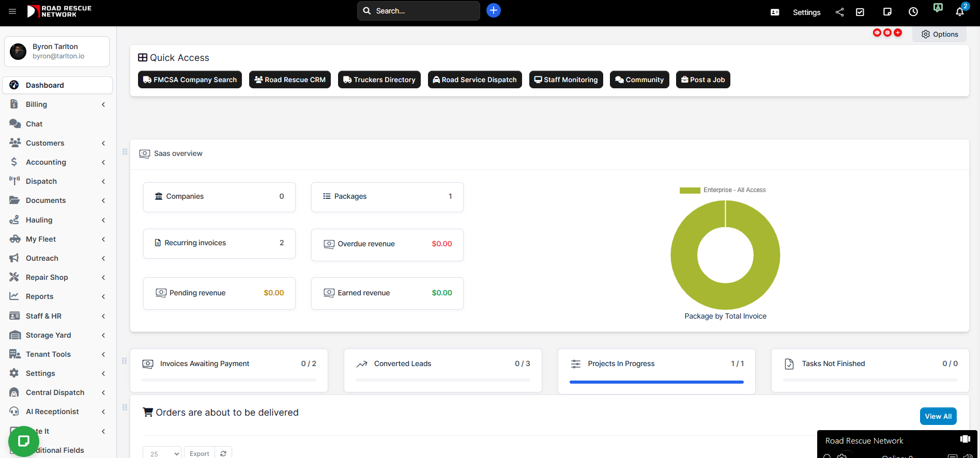Click the refresh icon next to Export

point(223,453)
